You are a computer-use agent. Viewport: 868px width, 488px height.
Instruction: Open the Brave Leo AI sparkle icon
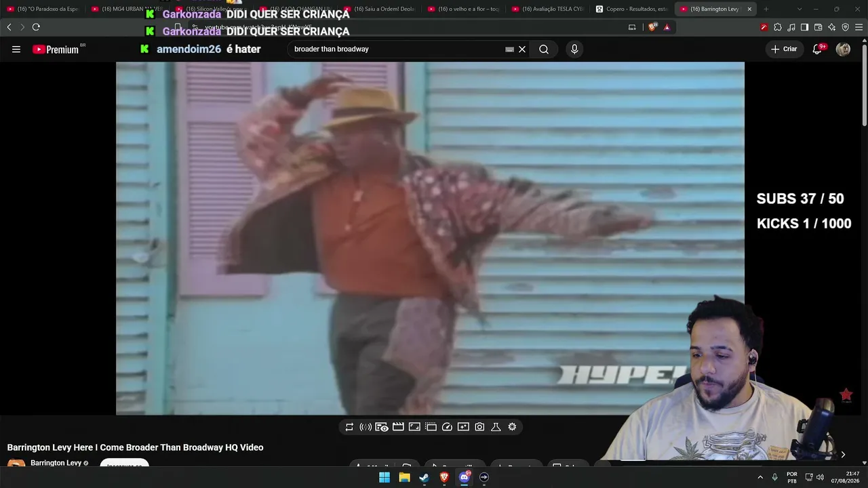(831, 27)
